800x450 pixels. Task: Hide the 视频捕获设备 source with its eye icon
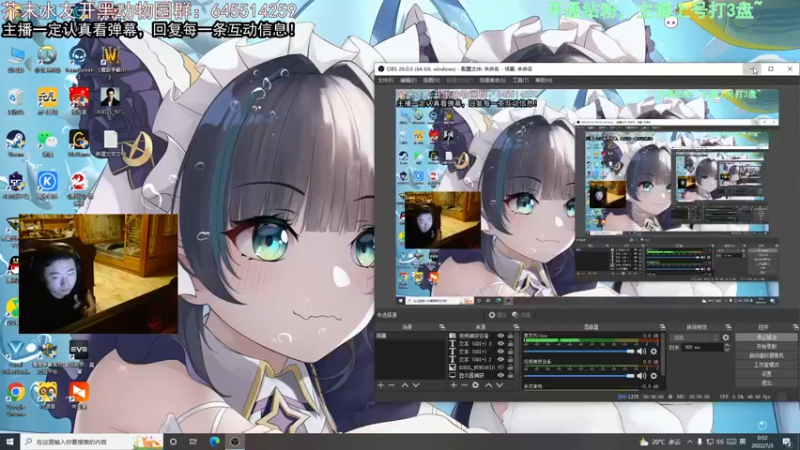click(x=501, y=336)
